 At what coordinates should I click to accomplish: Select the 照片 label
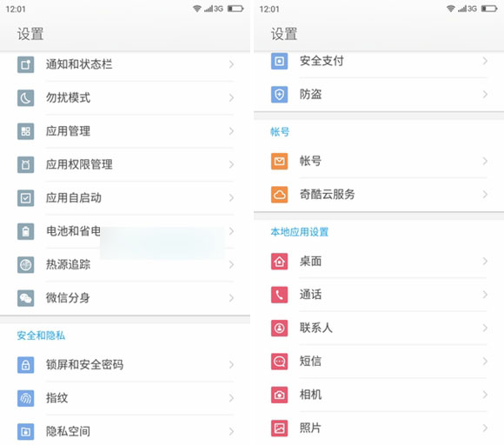point(310,428)
